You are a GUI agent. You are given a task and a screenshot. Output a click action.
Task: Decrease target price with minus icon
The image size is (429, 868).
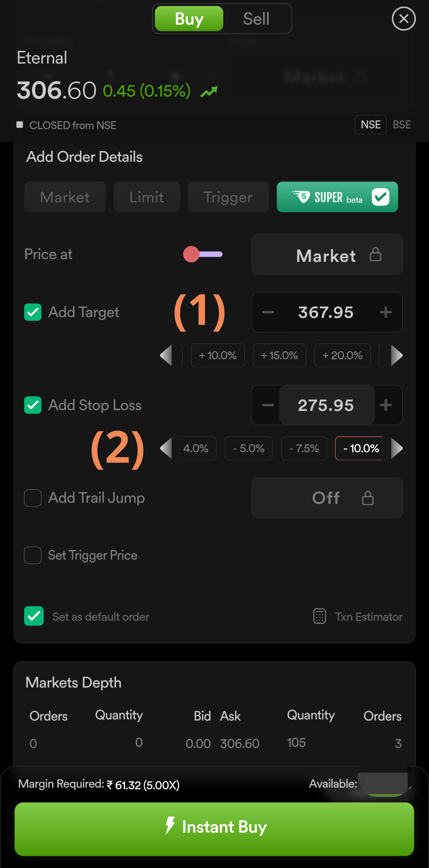(268, 312)
